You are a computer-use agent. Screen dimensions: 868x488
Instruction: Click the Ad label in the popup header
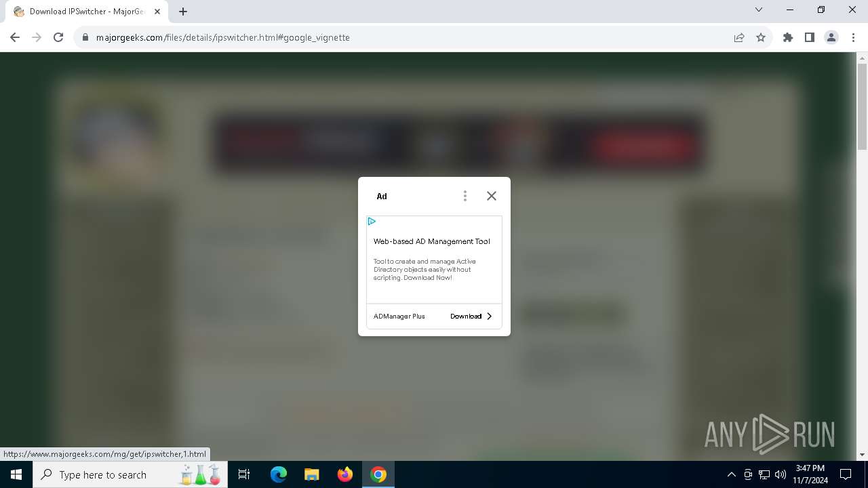pos(382,196)
